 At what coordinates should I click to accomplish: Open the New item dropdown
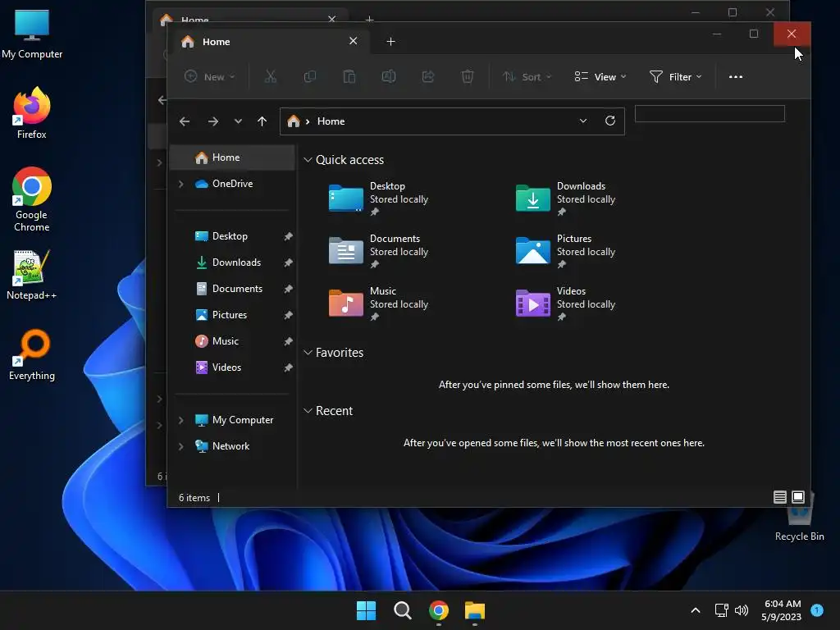pos(209,76)
